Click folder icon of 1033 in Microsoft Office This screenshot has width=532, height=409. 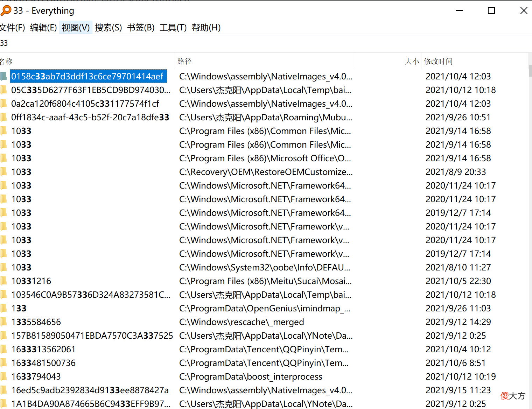point(3,158)
